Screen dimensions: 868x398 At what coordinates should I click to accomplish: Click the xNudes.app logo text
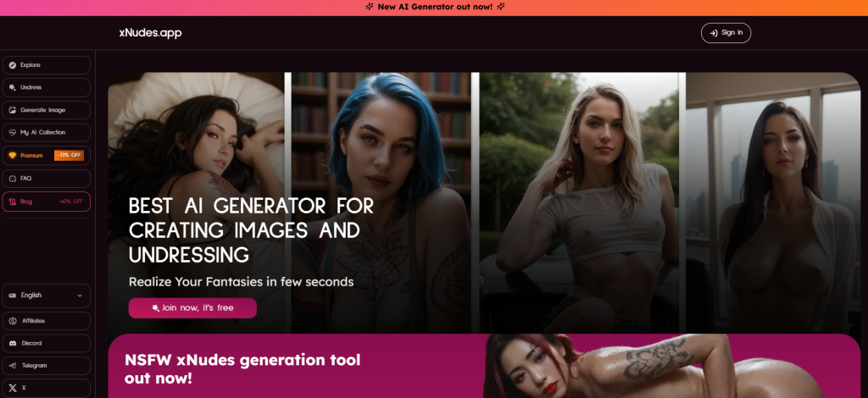point(151,33)
